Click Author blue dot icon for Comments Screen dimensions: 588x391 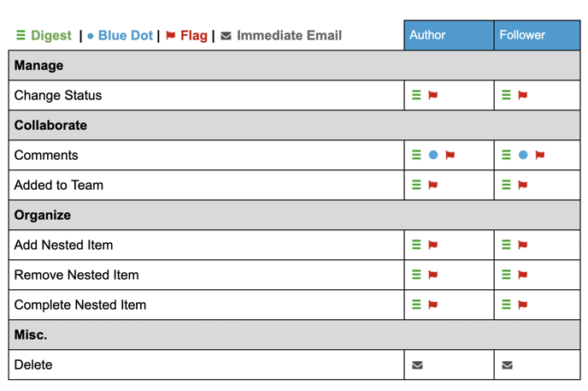click(x=433, y=155)
